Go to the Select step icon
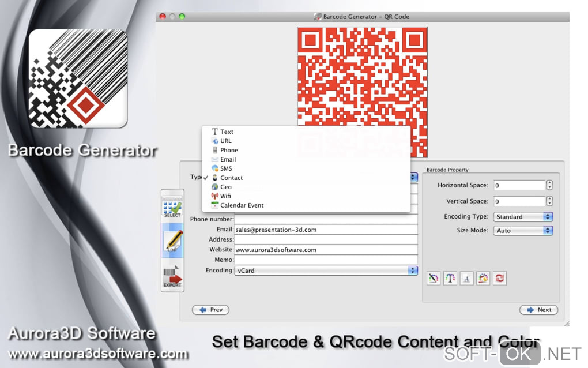Screen dimensions: 588x368 [172, 209]
